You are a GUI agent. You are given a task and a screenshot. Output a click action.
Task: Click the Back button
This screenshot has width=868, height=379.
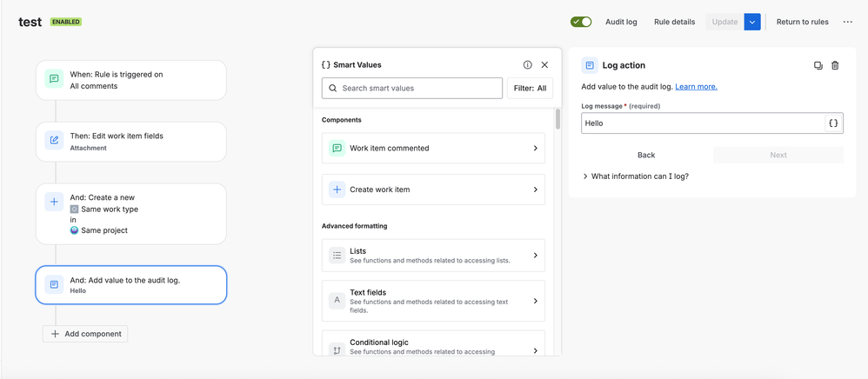coord(646,155)
